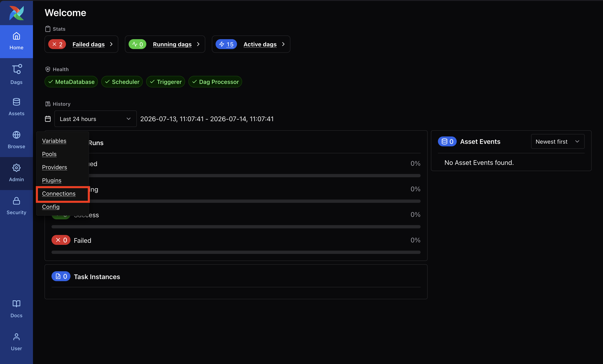Open the Dags page from the sidebar
Screen dimensions: 603x364
[16, 74]
